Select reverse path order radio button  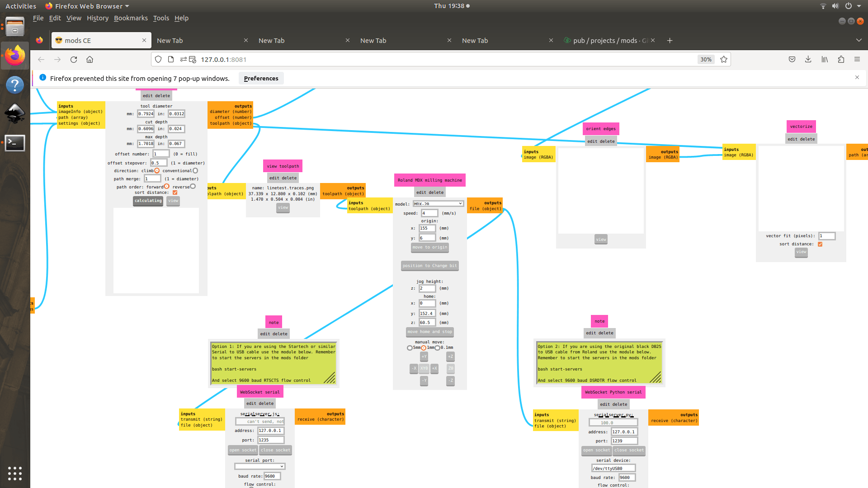point(193,187)
